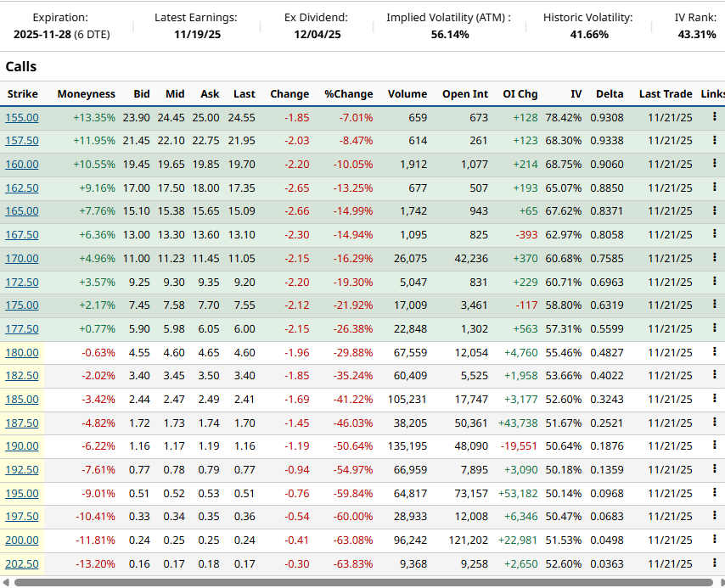Open the links menu for the 167.50 strike row
Viewport: 725px width, 588px height.
click(714, 234)
